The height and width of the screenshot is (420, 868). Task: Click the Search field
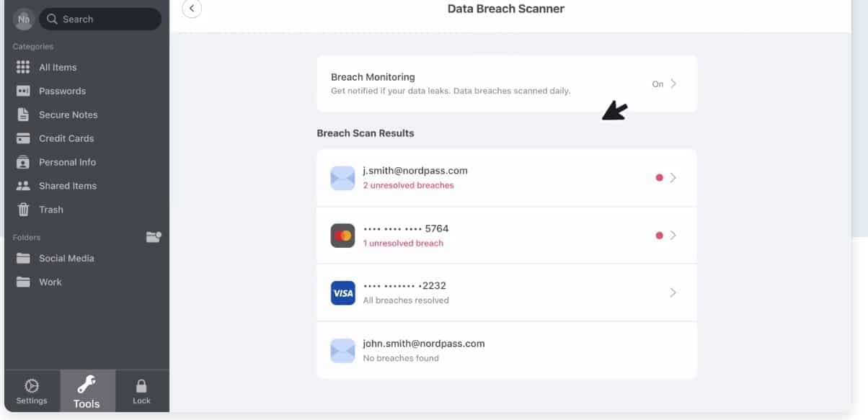click(100, 19)
